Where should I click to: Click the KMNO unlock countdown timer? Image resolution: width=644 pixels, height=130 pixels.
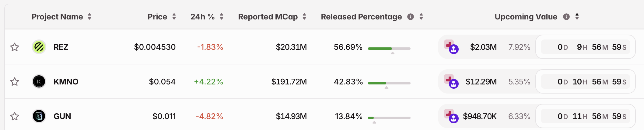(x=585, y=82)
